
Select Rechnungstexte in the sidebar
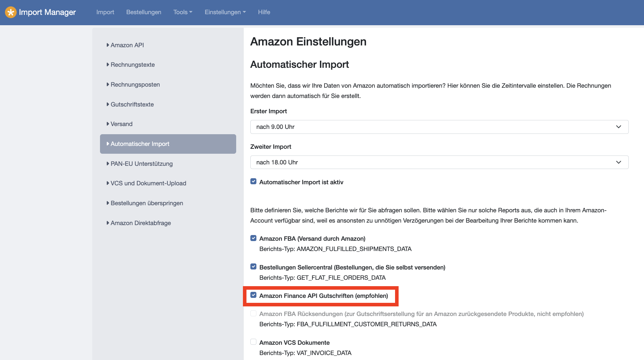[x=168, y=65]
